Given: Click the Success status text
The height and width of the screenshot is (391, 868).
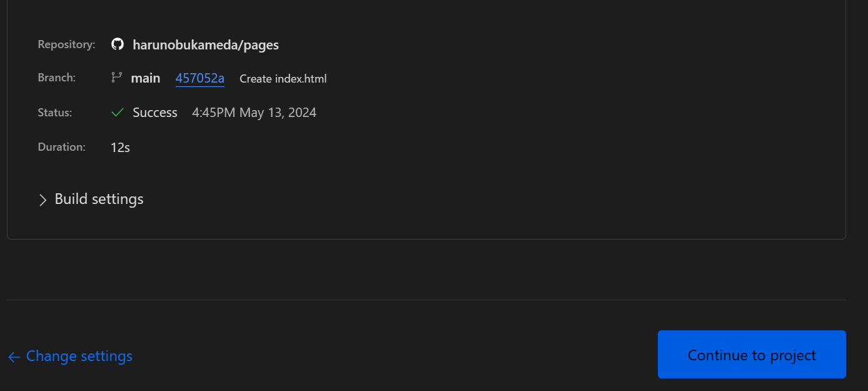Looking at the screenshot, I should coord(155,113).
